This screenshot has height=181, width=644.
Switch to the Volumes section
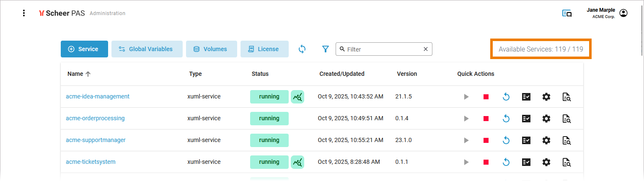[211, 49]
